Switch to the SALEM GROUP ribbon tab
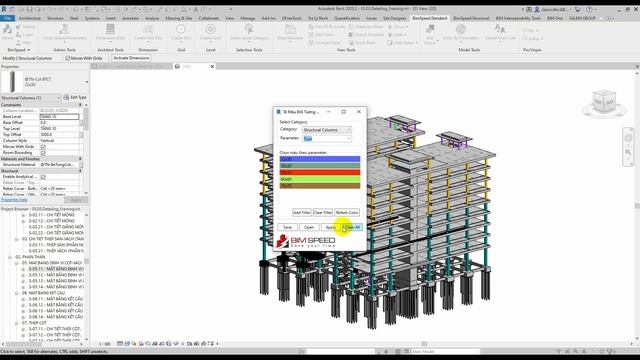The image size is (640, 360). tap(582, 18)
